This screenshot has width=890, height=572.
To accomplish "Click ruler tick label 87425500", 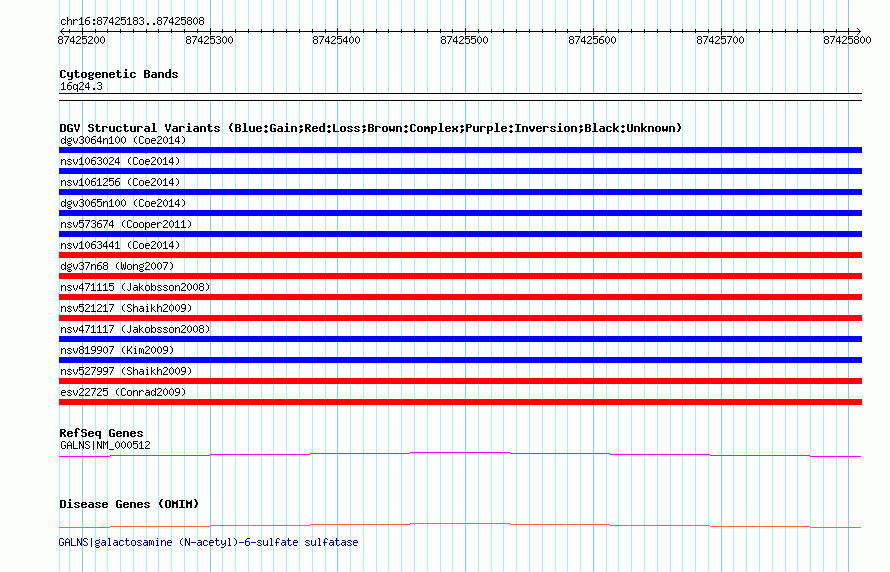I will click(x=464, y=40).
